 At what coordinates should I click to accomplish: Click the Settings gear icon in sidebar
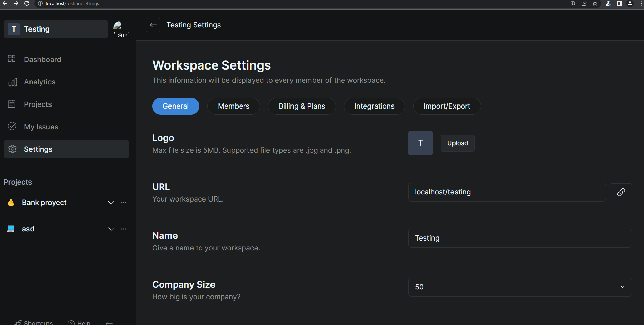point(13,149)
